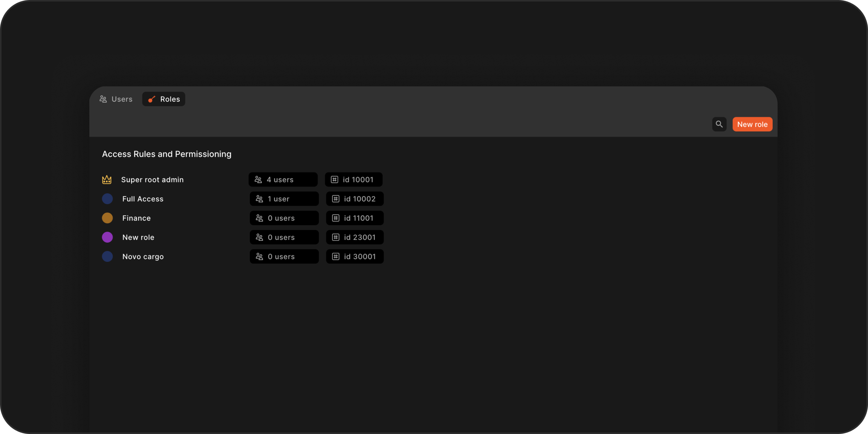Select the Full Access role name
Screen dimensions: 868x434
pos(143,199)
